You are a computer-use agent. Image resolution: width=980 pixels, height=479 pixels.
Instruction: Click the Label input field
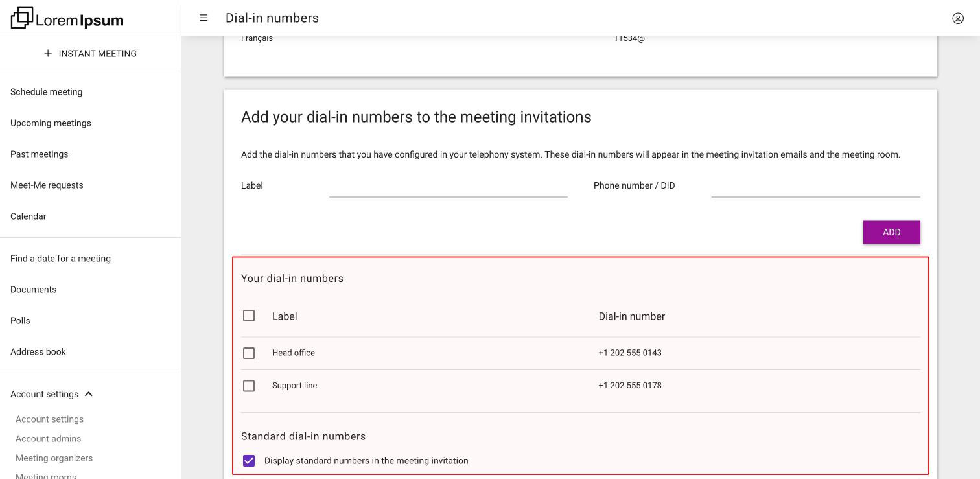(449, 186)
